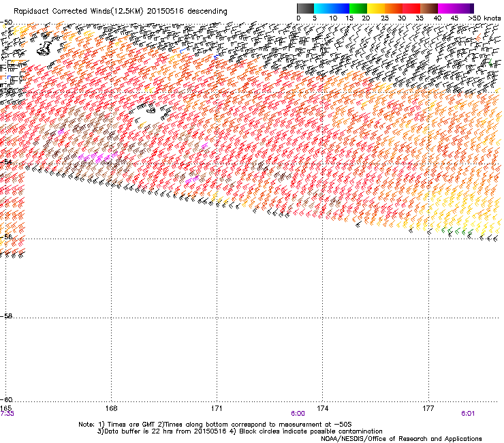Click the note line about "Times are GMT"
Screen dimensions: 504x443
(215, 425)
